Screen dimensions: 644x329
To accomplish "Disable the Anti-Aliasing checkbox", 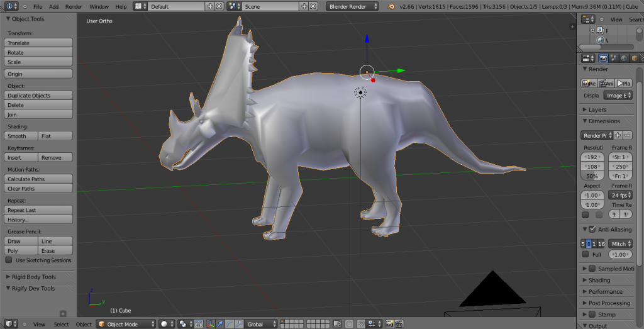I will (x=592, y=230).
